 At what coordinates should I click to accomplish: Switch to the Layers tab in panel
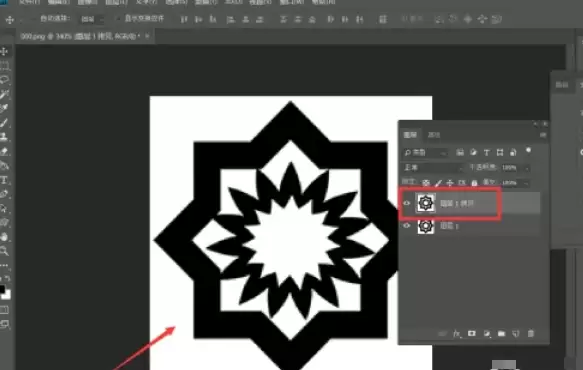410,135
